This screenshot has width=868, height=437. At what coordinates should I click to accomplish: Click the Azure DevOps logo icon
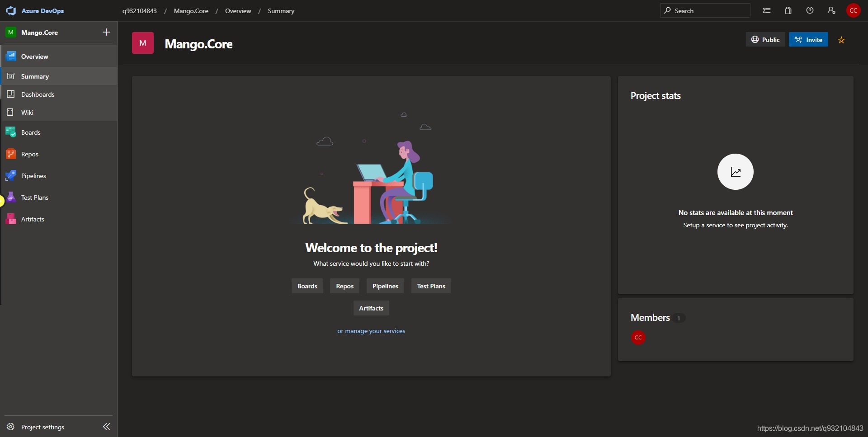[x=11, y=10]
